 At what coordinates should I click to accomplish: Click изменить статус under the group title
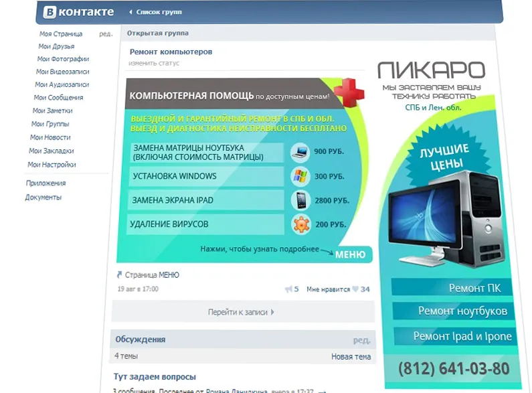click(154, 63)
